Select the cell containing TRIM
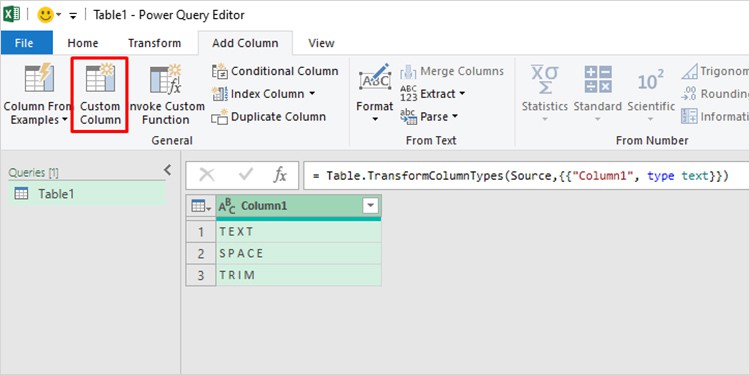This screenshot has width=750, height=375. tap(298, 276)
